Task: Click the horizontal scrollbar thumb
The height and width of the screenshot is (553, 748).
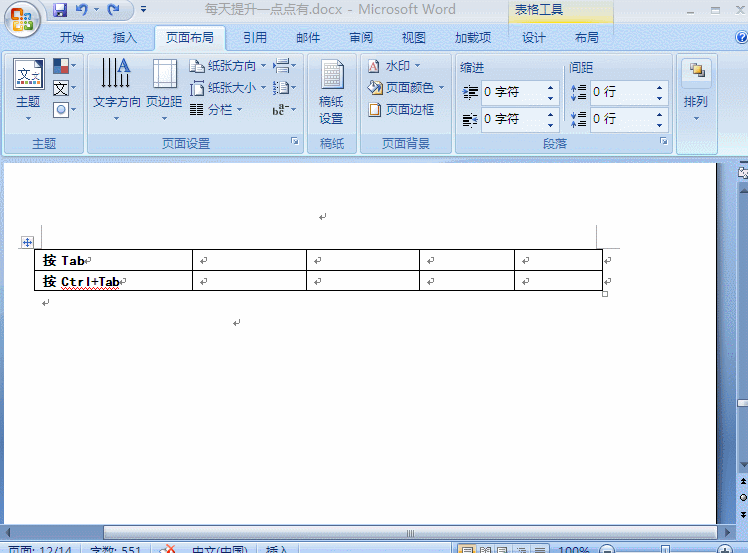Action: click(x=410, y=533)
